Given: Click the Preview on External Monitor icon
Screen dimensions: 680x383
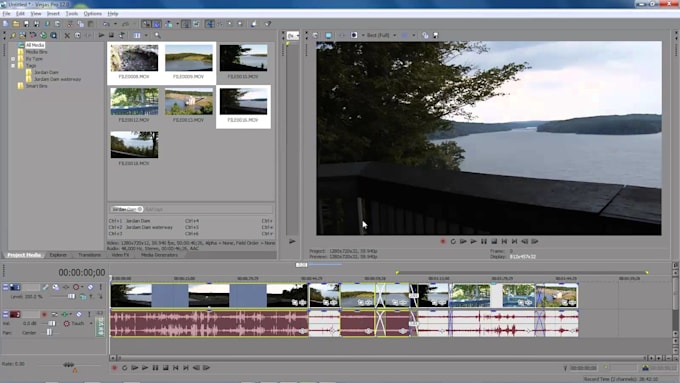Looking at the screenshot, I should click(x=328, y=35).
